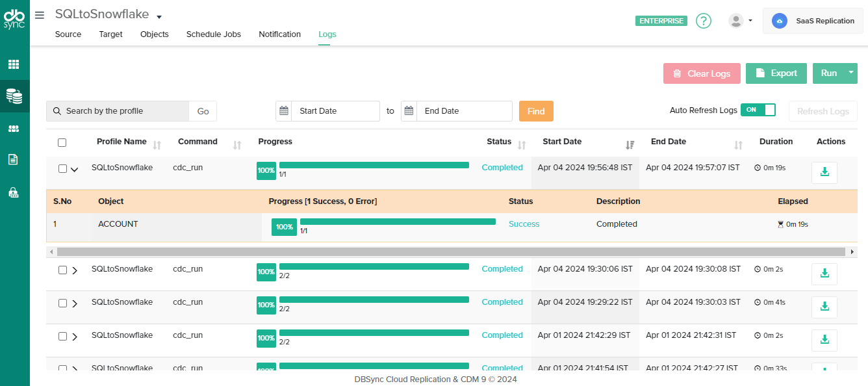Switch to the Schedule Jobs tab
The width and height of the screenshot is (868, 386).
point(214,34)
